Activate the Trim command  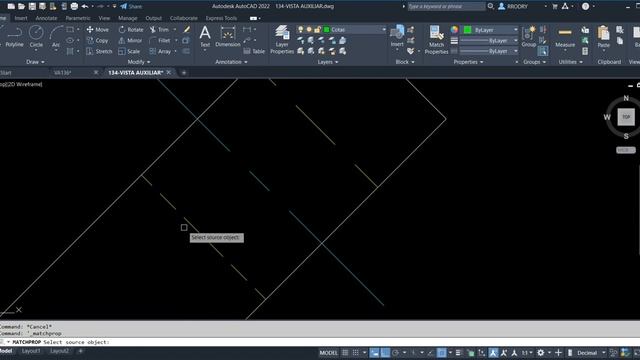159,29
